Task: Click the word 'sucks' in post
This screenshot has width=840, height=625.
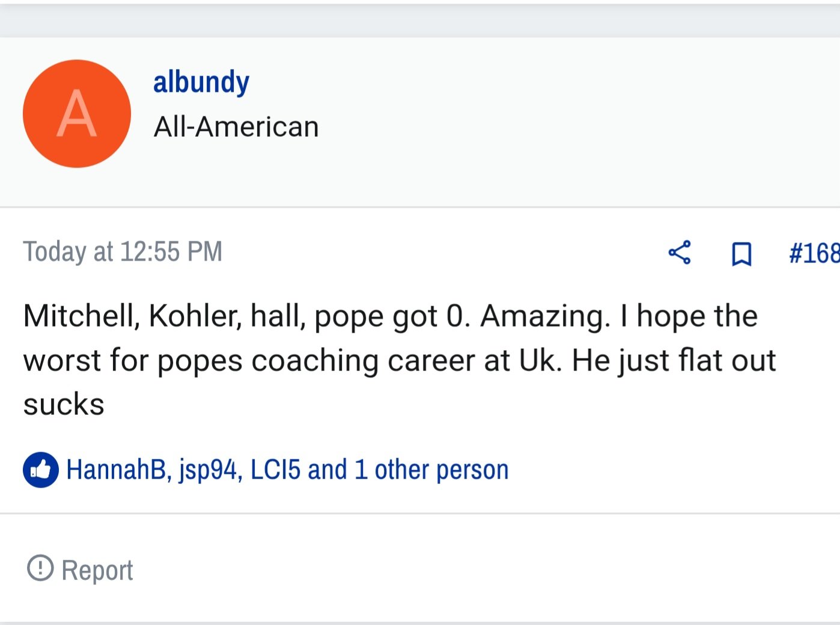Action: 64,405
